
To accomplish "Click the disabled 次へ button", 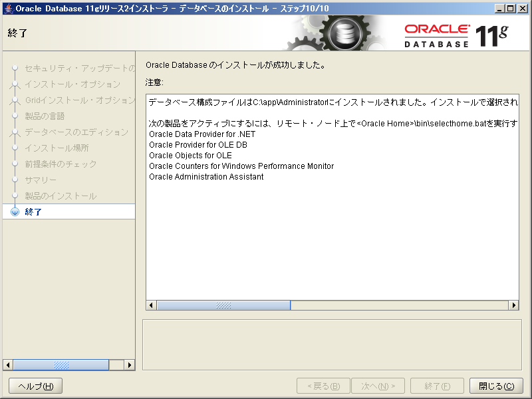I will (x=378, y=386).
